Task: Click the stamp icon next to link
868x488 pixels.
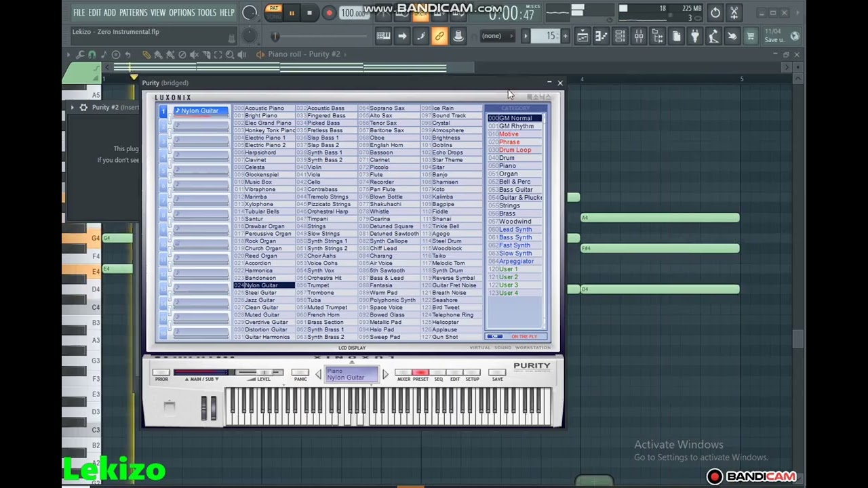Action: pyautogui.click(x=458, y=37)
